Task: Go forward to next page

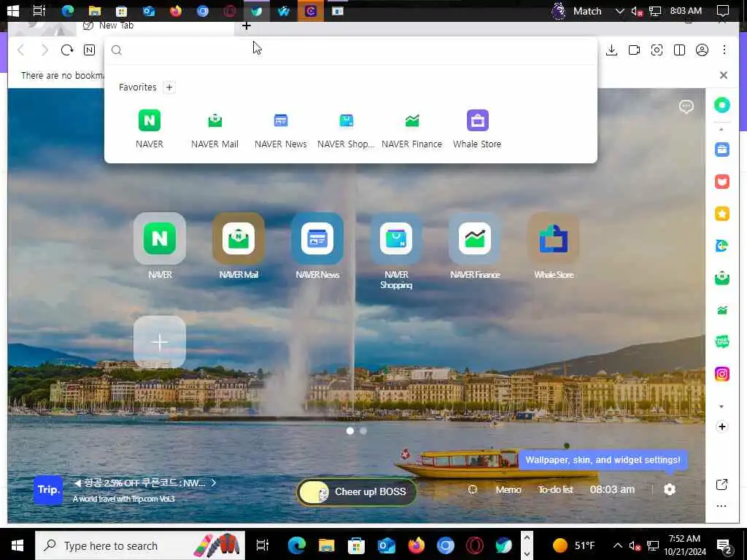Action: coord(44,50)
